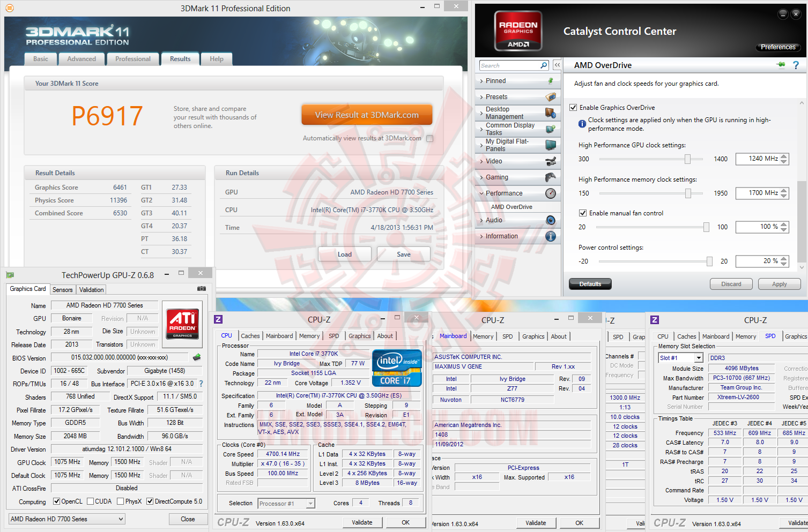Image resolution: width=808 pixels, height=532 pixels.
Task: Open the Help tab in 3DMark
Action: pyautogui.click(x=217, y=59)
